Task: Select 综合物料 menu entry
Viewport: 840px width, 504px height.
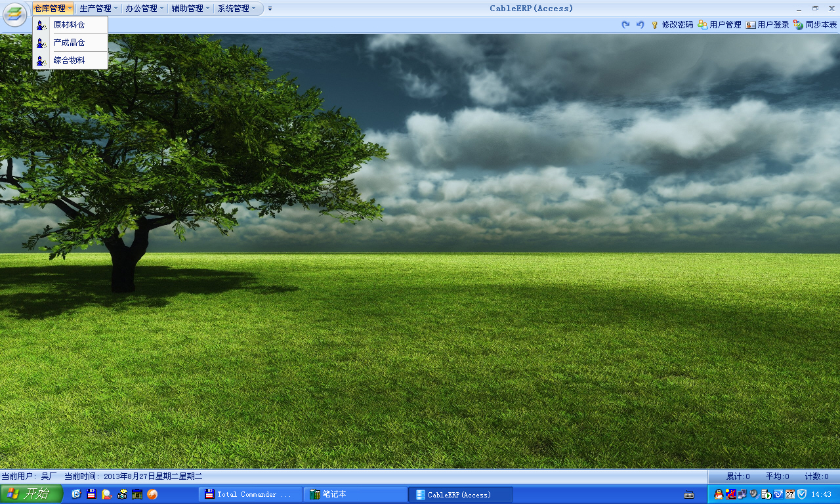Action: tap(69, 60)
